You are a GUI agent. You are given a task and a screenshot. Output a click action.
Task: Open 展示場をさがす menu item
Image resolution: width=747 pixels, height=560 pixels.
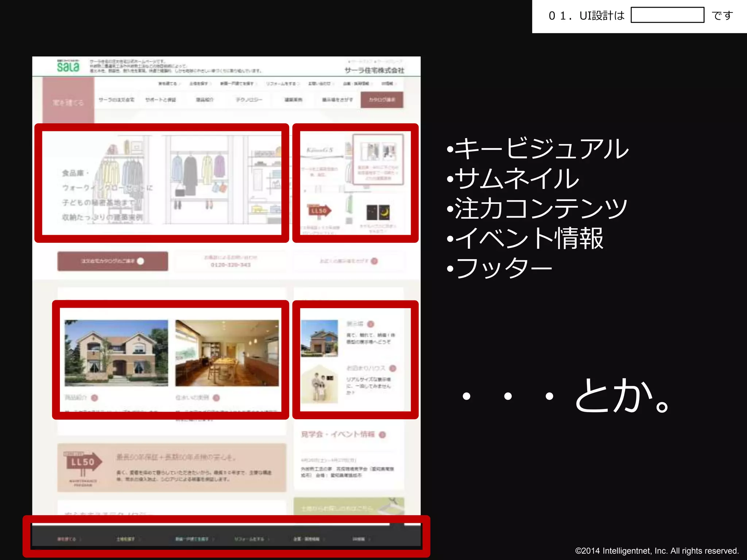point(337,100)
